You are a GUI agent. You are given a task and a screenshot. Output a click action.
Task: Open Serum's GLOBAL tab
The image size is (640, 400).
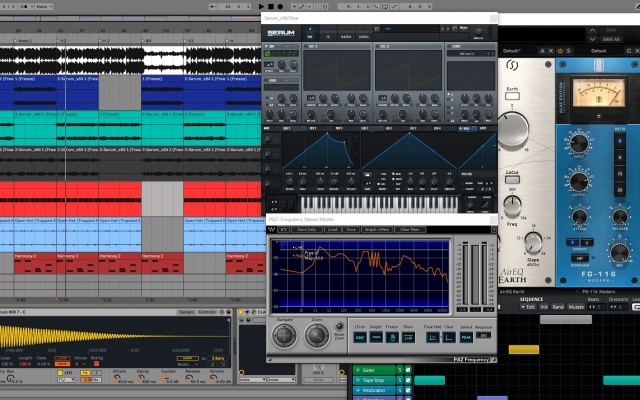coord(364,33)
